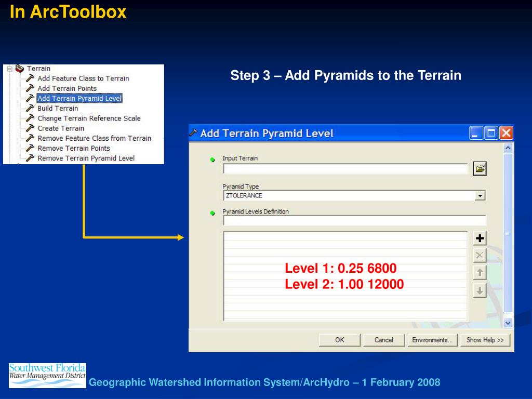The image size is (532, 399).
Task: Click the Cancel button
Action: pyautogui.click(x=384, y=340)
